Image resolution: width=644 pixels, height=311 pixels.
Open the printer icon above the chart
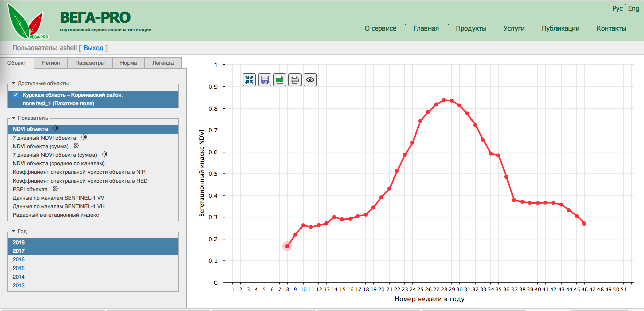[x=294, y=79]
